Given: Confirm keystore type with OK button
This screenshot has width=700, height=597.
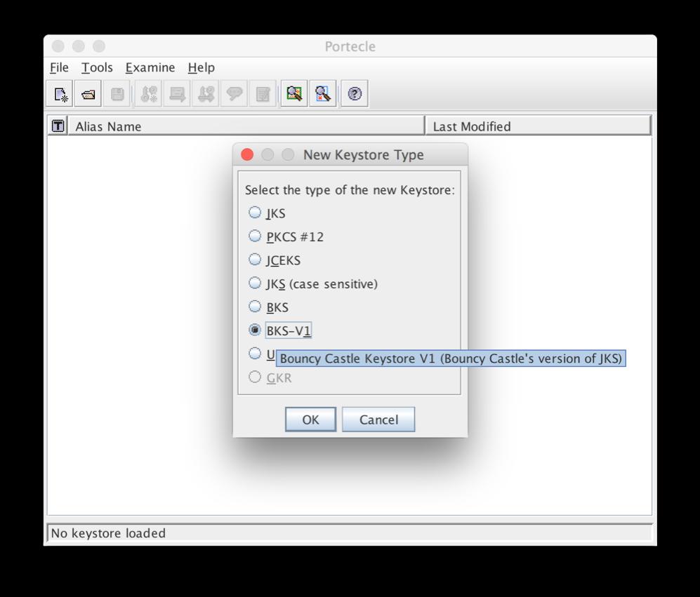Looking at the screenshot, I should [x=311, y=420].
